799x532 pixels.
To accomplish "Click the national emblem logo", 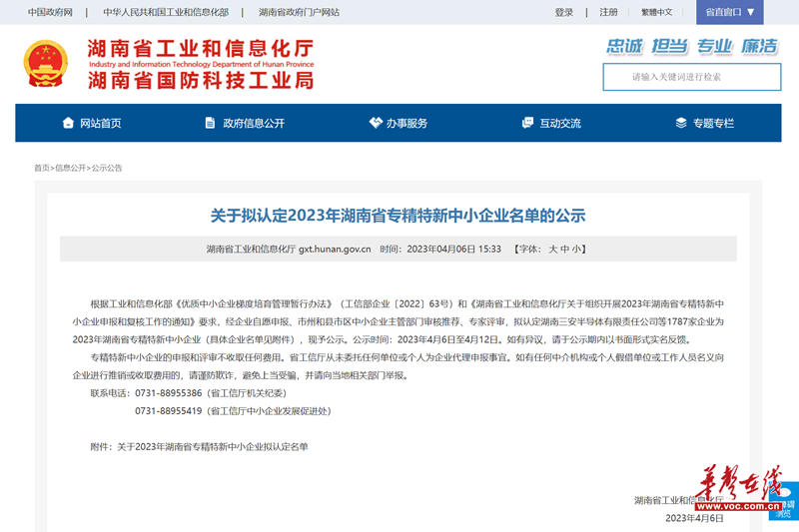I will point(46,64).
